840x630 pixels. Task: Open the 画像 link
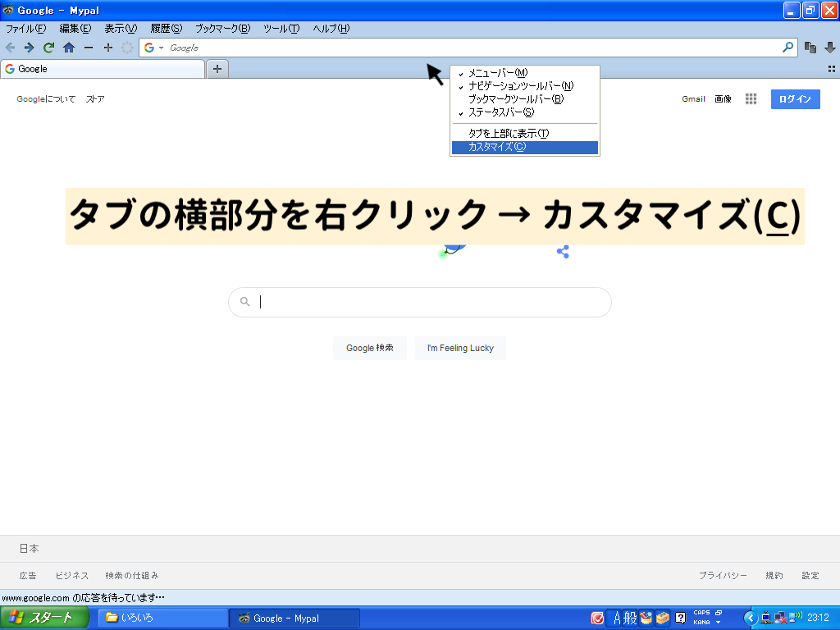coord(723,98)
